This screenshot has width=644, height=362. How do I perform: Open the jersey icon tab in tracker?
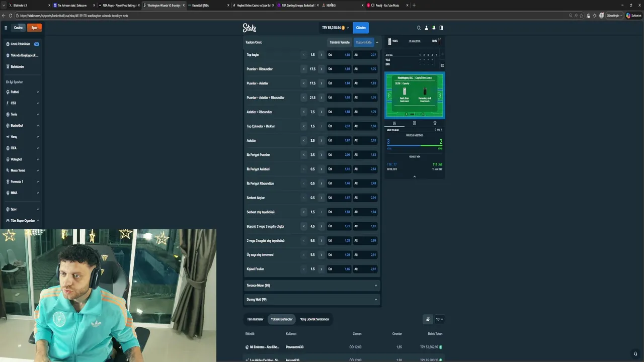click(x=435, y=123)
